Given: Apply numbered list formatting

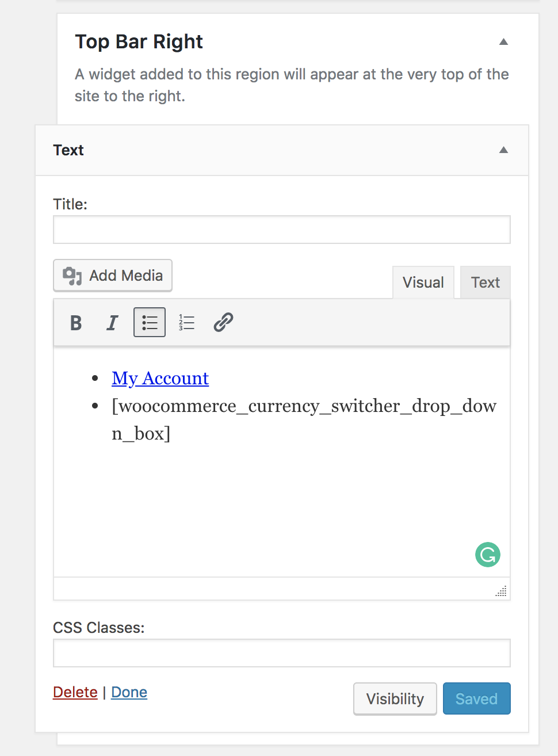Looking at the screenshot, I should point(186,322).
